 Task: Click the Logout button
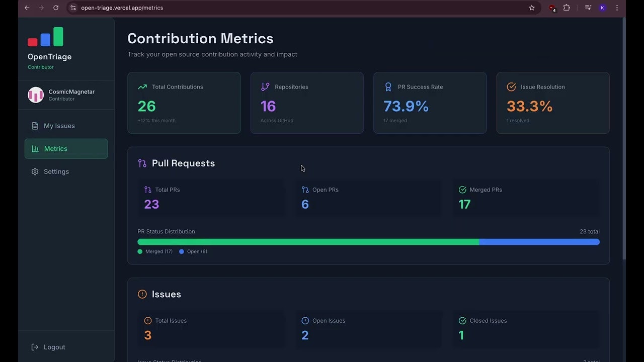point(48,347)
